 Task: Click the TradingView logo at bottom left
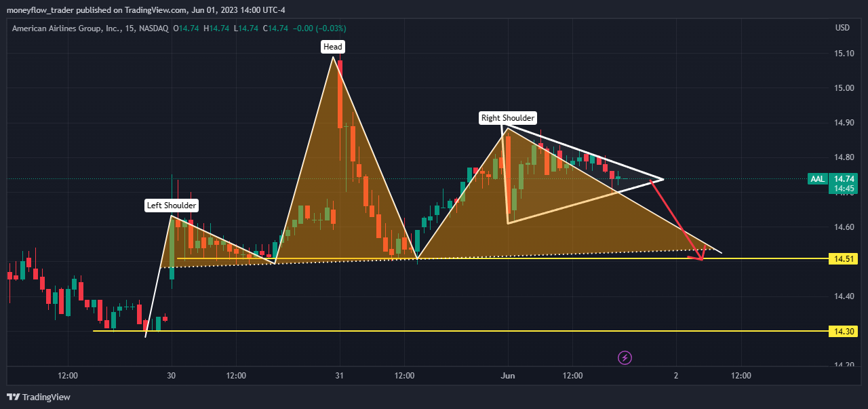tap(39, 397)
